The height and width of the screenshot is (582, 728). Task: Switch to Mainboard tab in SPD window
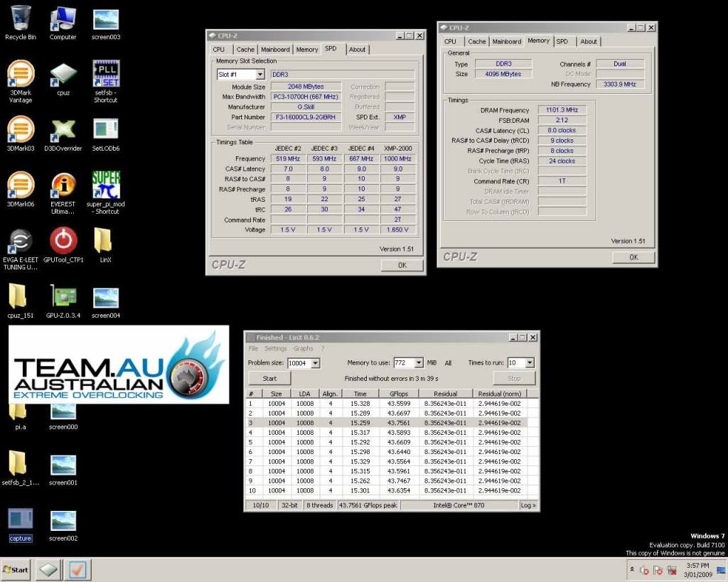click(275, 50)
